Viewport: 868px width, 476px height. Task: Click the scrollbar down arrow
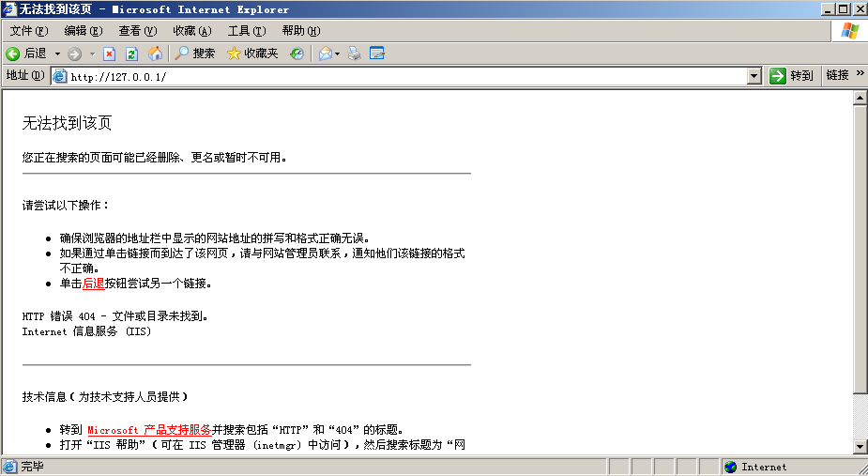[860, 446]
